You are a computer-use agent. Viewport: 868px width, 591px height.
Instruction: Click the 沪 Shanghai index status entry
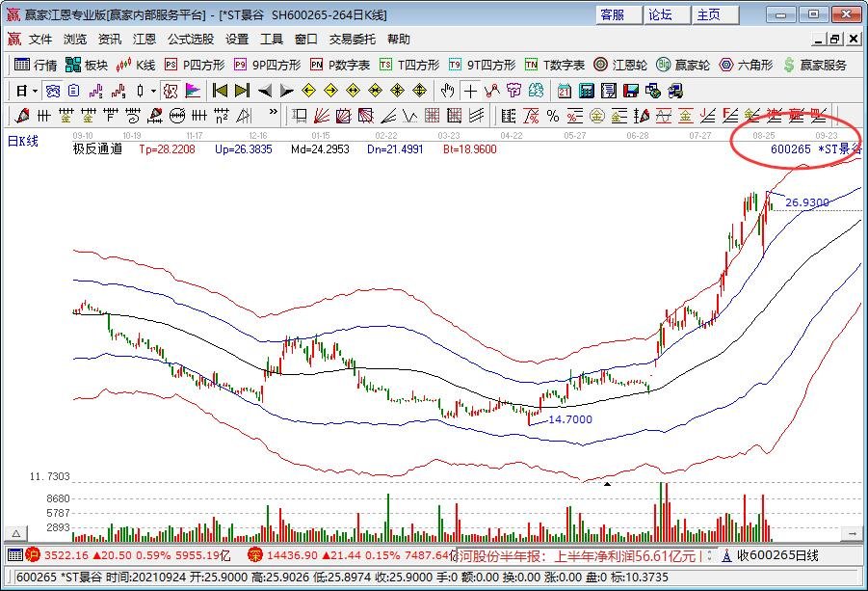pyautogui.click(x=128, y=555)
